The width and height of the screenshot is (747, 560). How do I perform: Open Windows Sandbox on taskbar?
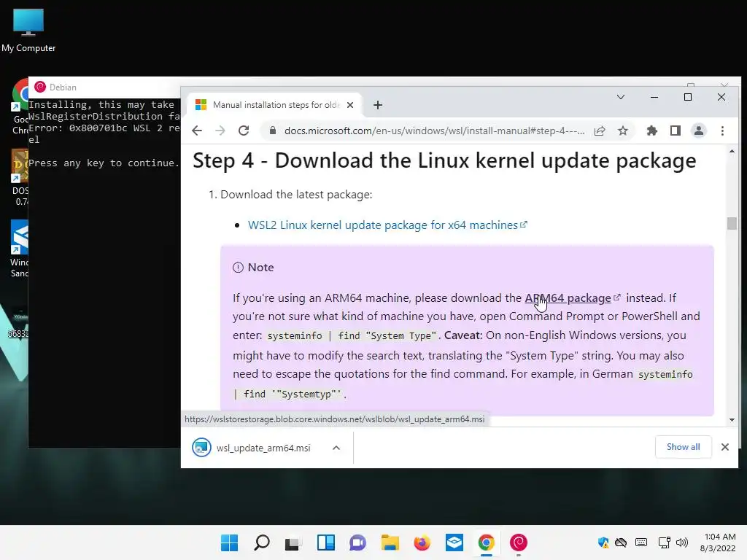click(454, 542)
